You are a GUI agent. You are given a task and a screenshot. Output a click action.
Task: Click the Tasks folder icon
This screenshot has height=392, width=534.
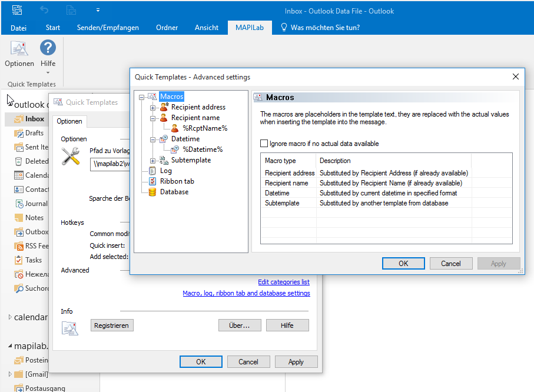click(x=18, y=260)
